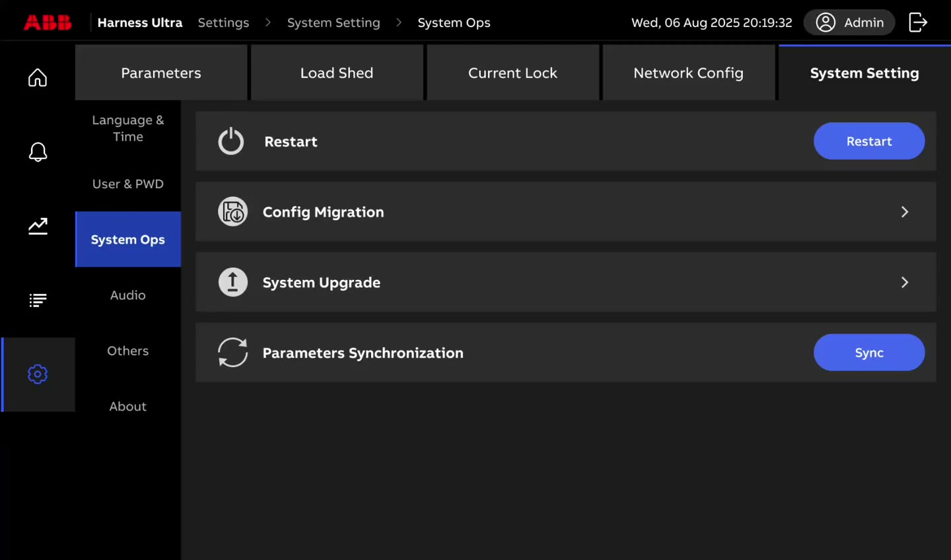Go to System Setting breadcrumb
This screenshot has height=560, width=951.
[334, 22]
